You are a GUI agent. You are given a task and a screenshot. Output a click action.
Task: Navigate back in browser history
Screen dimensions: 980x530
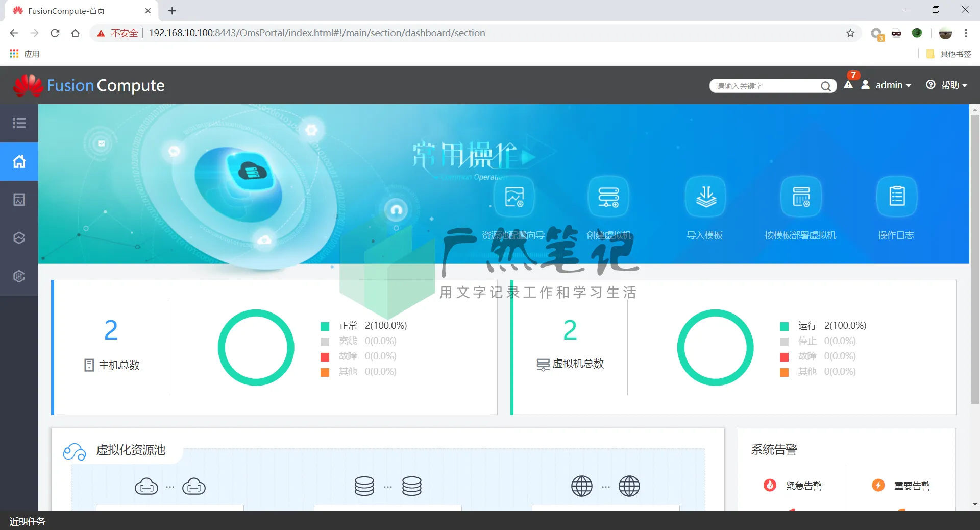(14, 33)
